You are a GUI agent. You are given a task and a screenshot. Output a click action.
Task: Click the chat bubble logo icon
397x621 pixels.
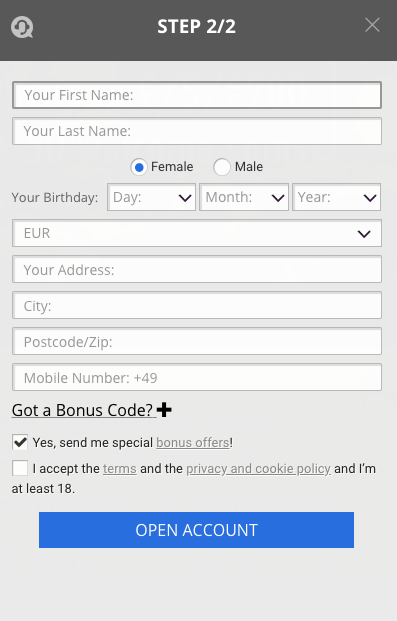(22, 27)
